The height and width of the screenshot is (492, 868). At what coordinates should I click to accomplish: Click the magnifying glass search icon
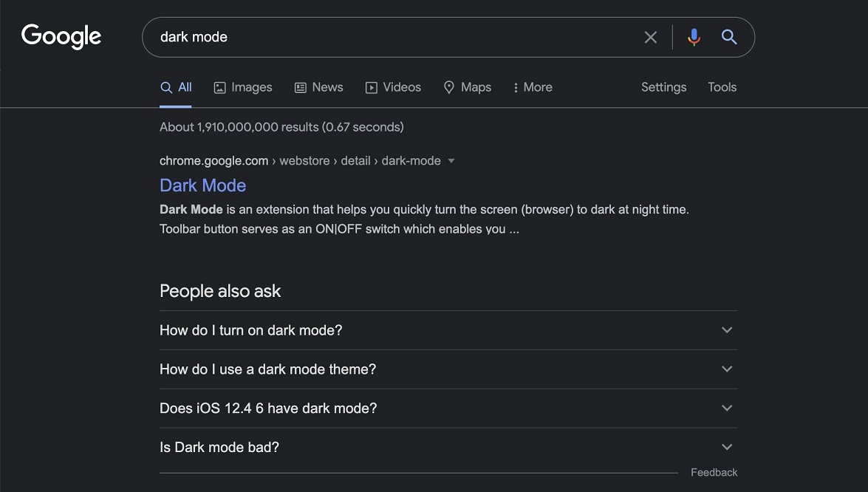click(x=729, y=36)
